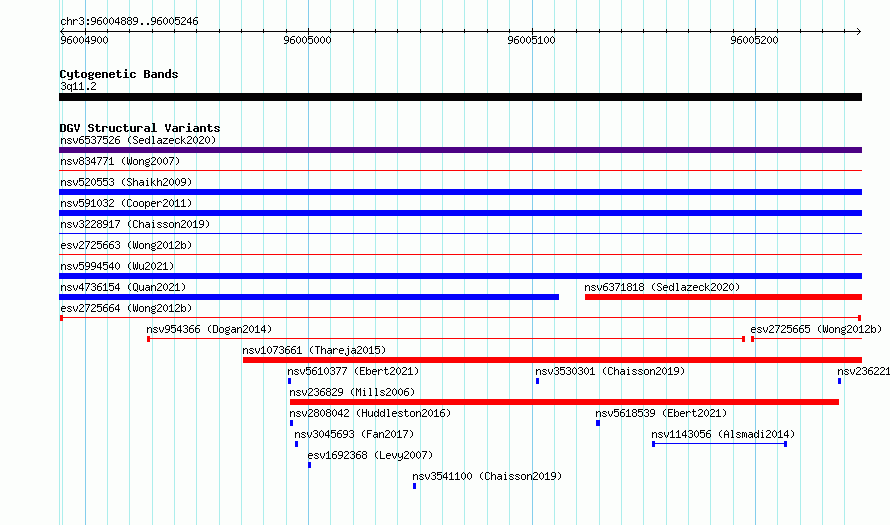This screenshot has width=890, height=525.
Task: Open nsv2808042 (Huddleston2016) label
Action: click(x=370, y=413)
